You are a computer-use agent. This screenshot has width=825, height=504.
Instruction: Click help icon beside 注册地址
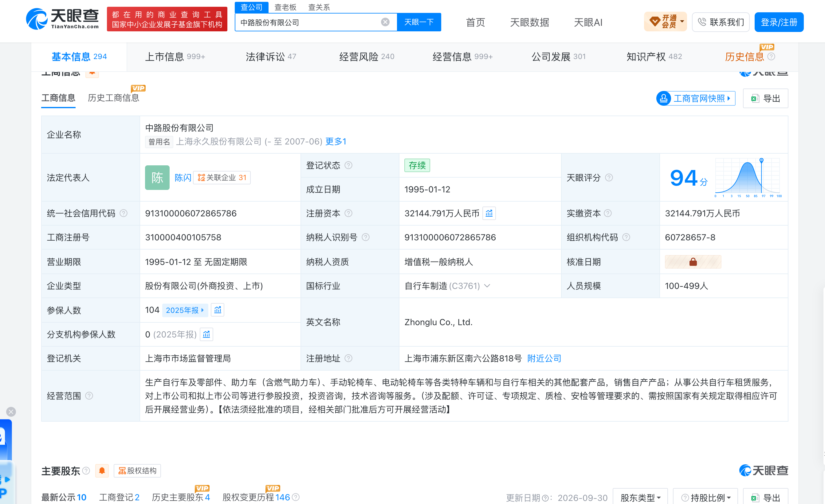348,358
